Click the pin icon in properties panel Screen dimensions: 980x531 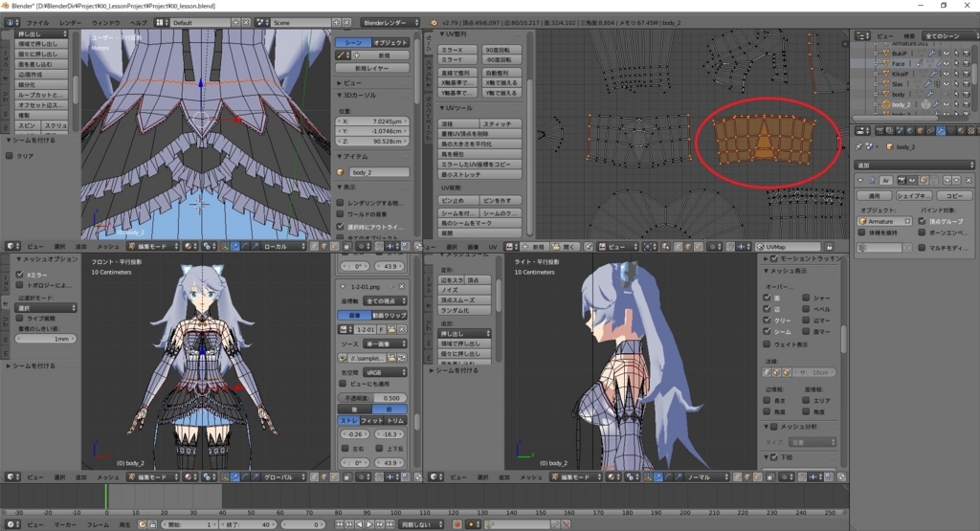(859, 146)
